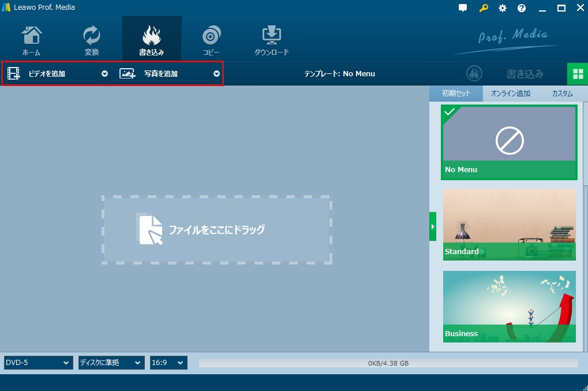Click the feedback chat bubble icon
Image resolution: width=588 pixels, height=391 pixels.
(x=463, y=8)
